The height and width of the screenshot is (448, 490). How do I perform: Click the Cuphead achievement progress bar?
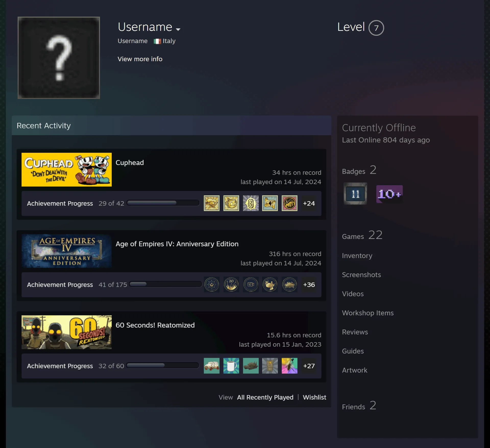click(163, 203)
